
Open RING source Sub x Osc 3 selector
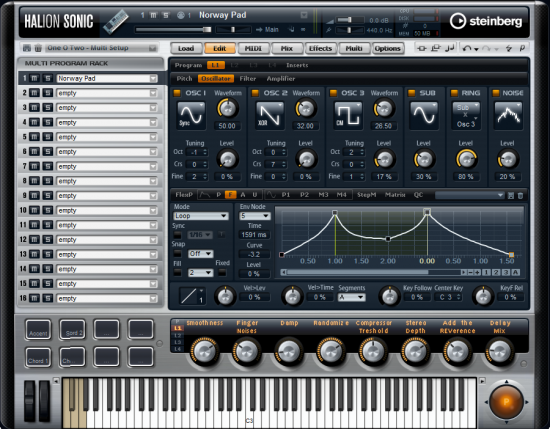(x=465, y=116)
